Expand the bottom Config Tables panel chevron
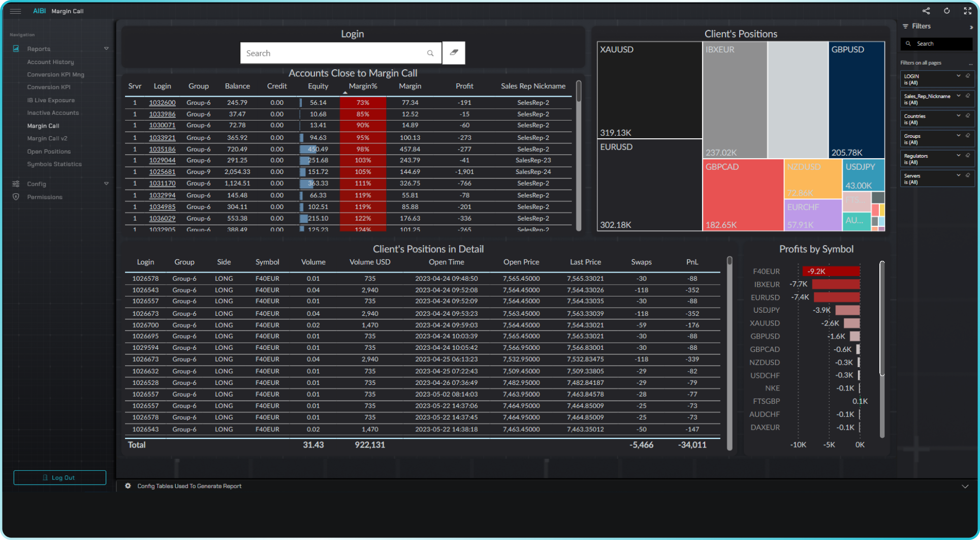The image size is (980, 540). tap(965, 487)
